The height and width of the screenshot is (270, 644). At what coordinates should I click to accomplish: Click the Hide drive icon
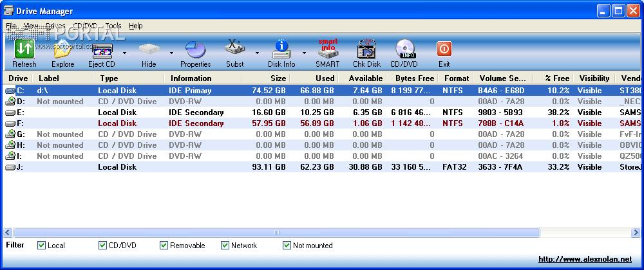point(149,50)
